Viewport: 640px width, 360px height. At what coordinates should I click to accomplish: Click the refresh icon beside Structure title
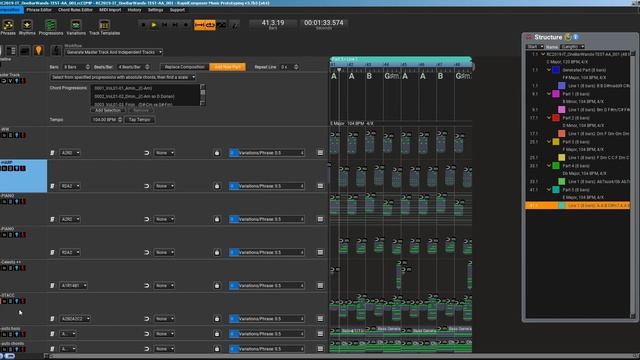point(567,37)
